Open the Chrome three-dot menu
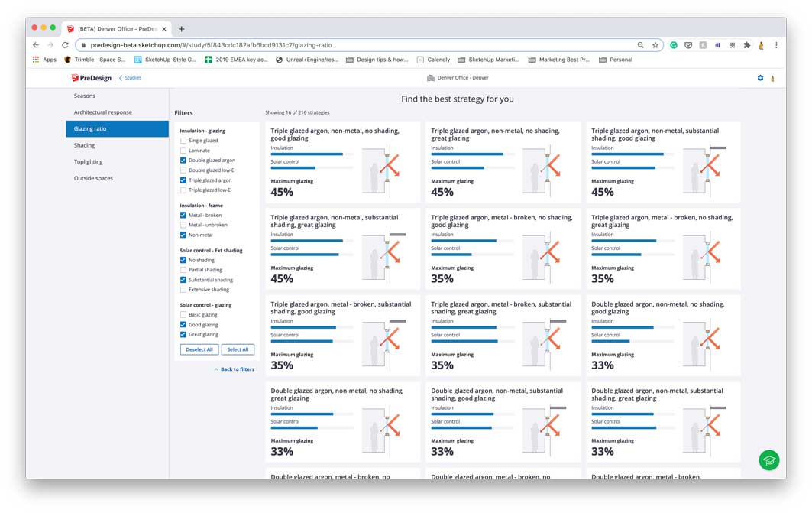 pyautogui.click(x=776, y=45)
